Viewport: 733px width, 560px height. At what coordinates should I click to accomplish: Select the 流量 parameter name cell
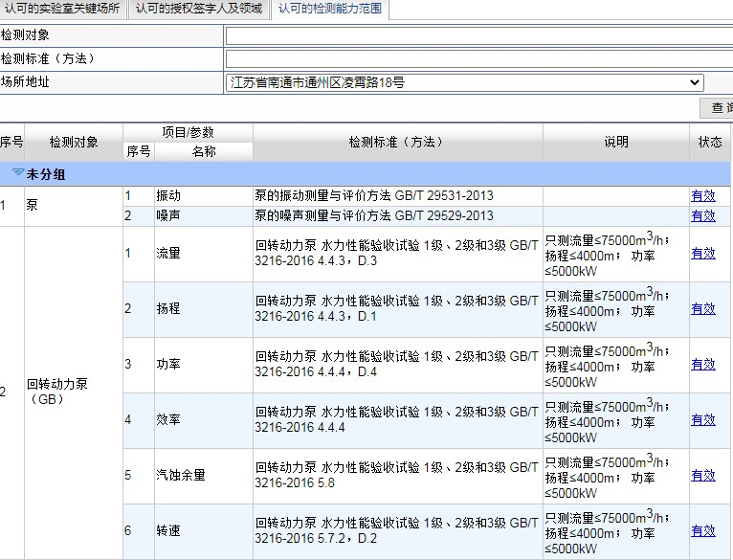(204, 254)
